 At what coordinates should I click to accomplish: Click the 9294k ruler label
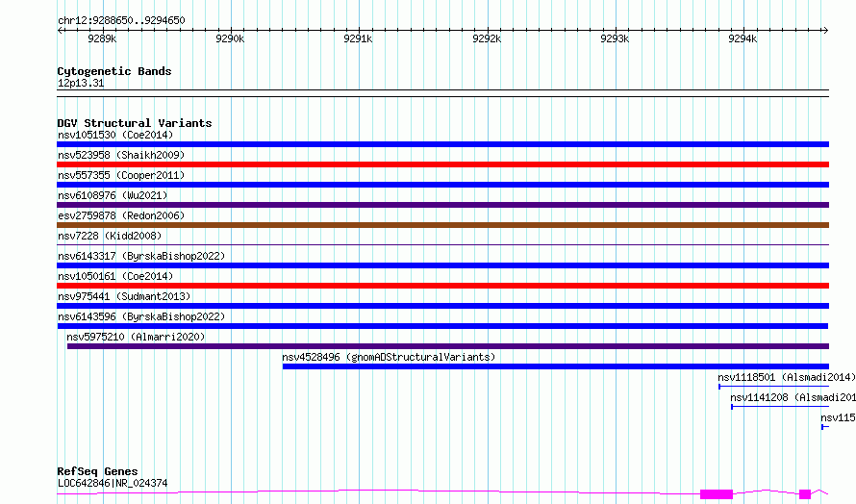point(743,38)
